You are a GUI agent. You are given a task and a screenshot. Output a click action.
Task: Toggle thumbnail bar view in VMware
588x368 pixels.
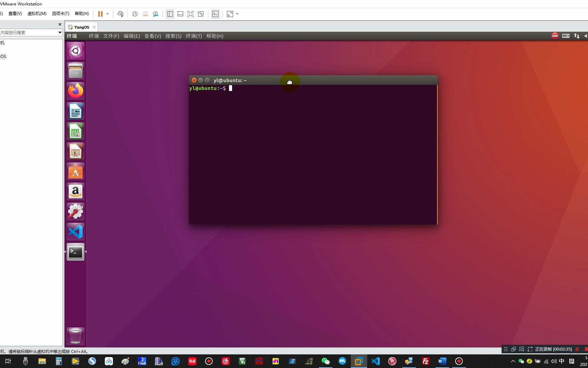pyautogui.click(x=180, y=14)
